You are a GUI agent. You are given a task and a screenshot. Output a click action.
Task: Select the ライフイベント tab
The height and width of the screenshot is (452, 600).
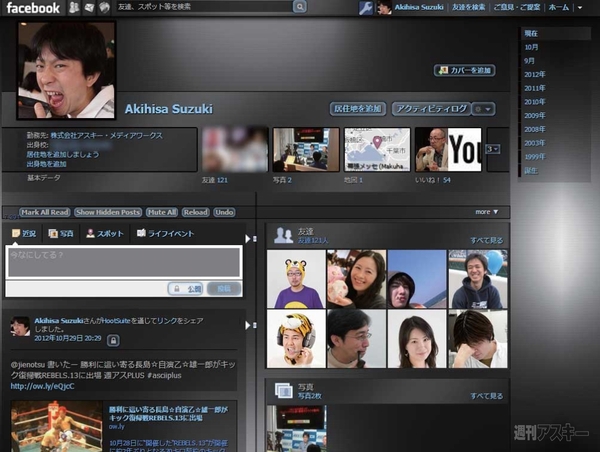[x=165, y=233]
